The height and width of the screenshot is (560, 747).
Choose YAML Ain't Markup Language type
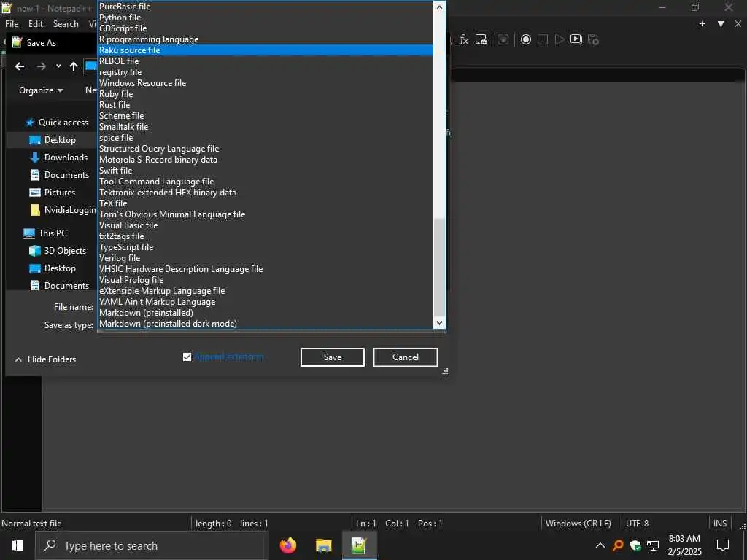266,302
